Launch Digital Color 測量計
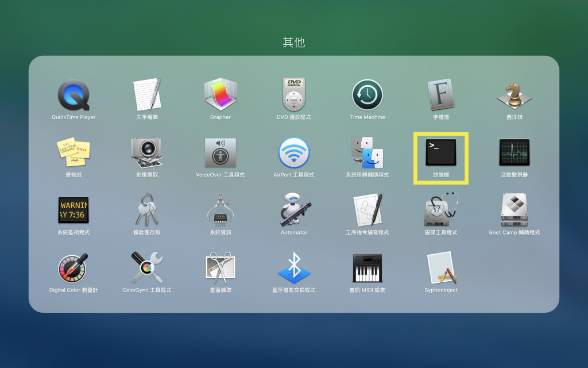The height and width of the screenshot is (368, 588). click(73, 268)
